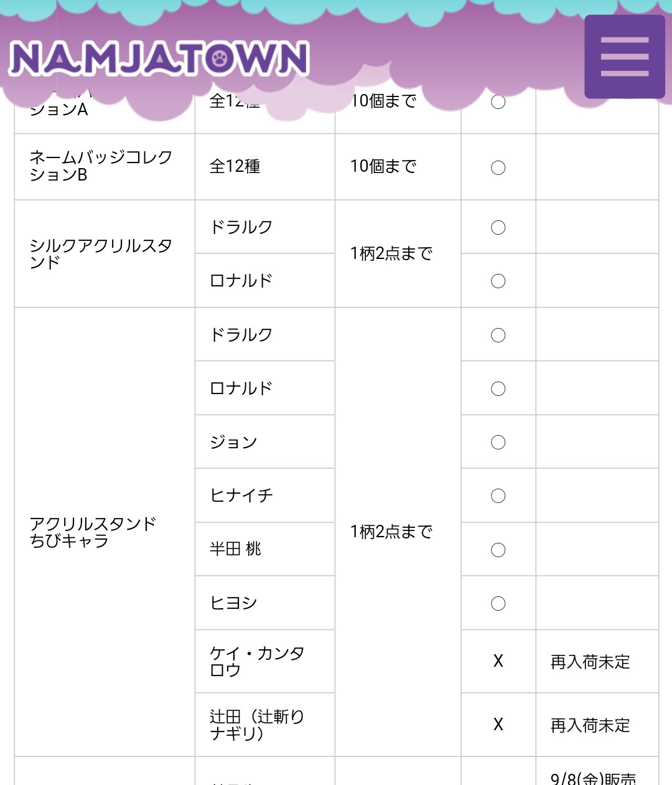
Task: Click 再入荷未定 note beside ケイ・カンタロウ
Action: pos(590,662)
